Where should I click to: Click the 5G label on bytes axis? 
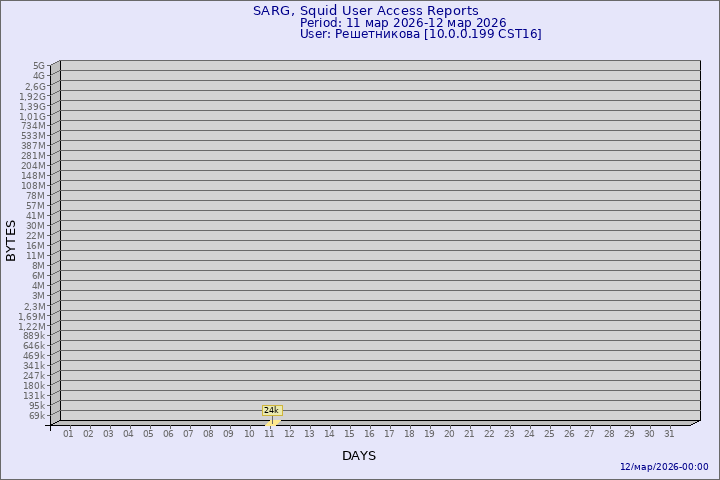[x=39, y=66]
